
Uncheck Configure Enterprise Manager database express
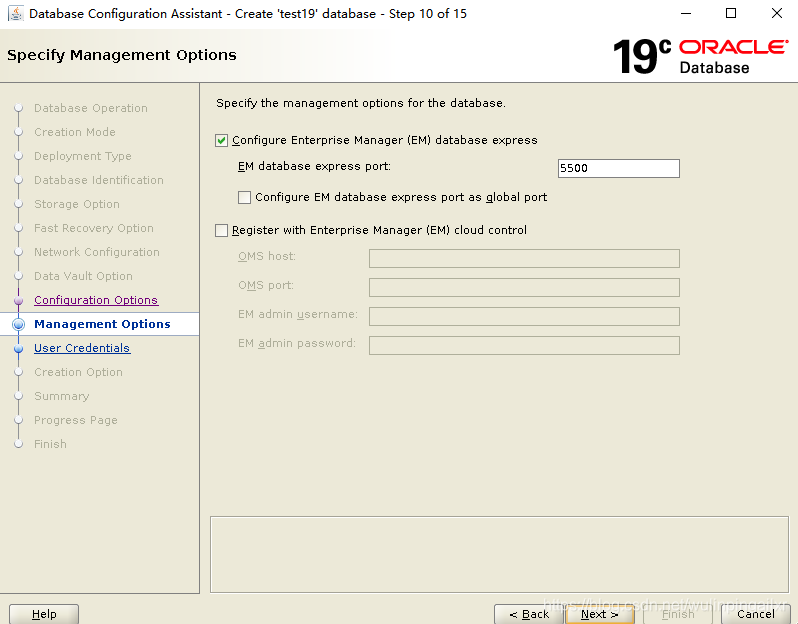(x=221, y=140)
